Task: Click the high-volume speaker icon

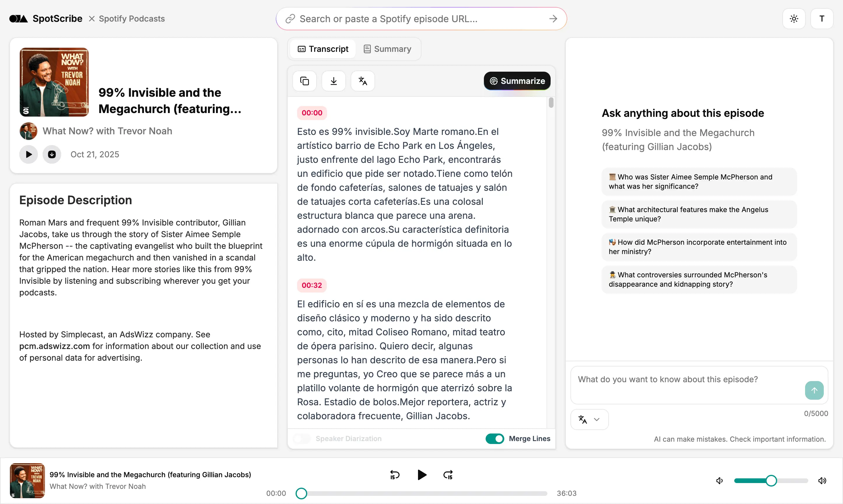Action: click(x=822, y=481)
